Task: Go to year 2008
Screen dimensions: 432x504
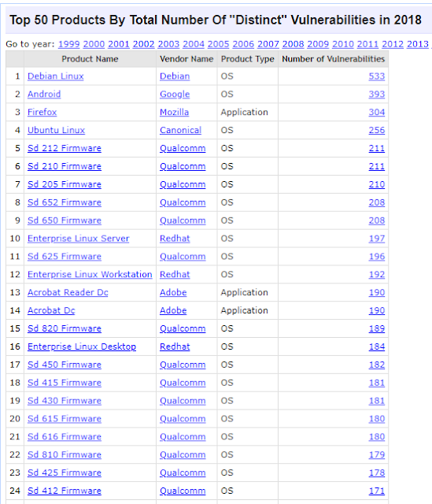Action: click(x=293, y=44)
